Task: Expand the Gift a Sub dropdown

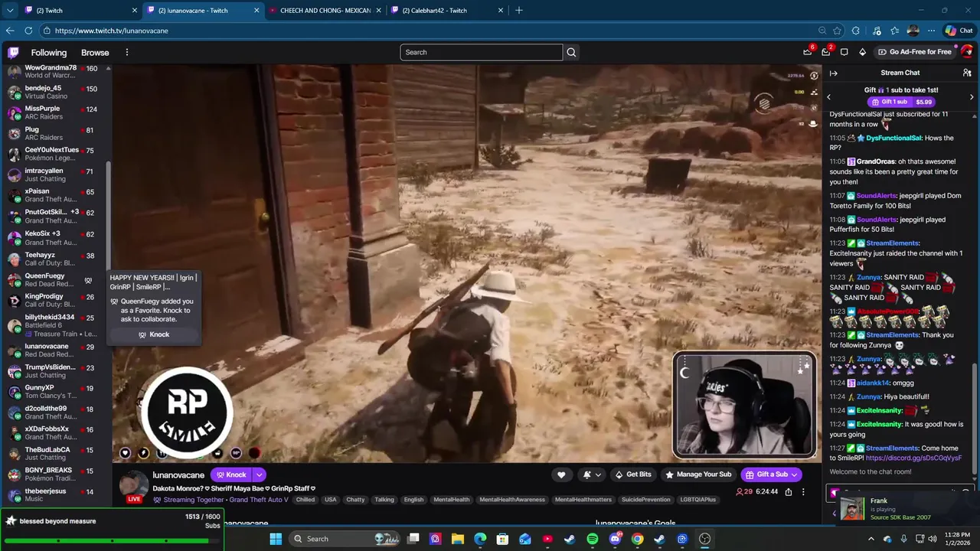Action: coord(795,474)
